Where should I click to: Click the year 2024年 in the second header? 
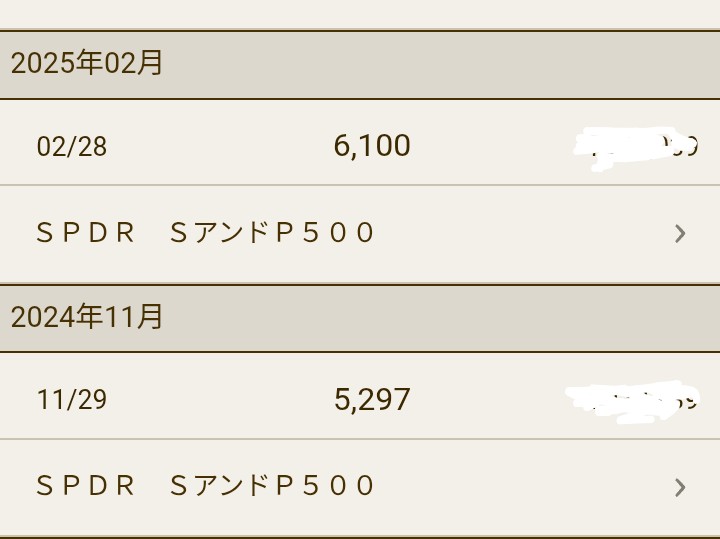tap(58, 317)
